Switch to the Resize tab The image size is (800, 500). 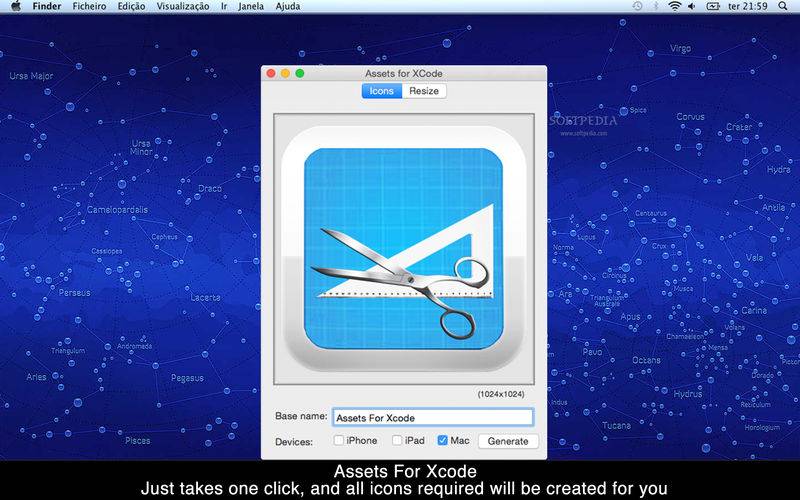click(424, 91)
